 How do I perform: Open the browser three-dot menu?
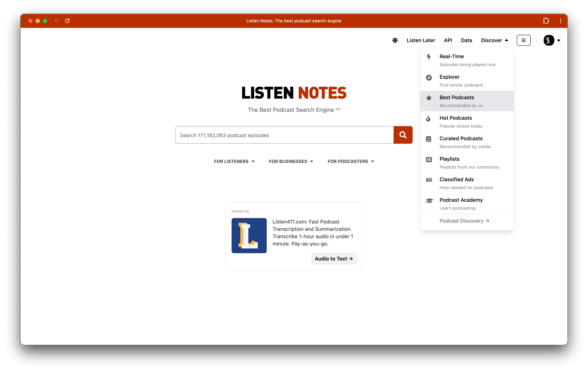pyautogui.click(x=560, y=21)
